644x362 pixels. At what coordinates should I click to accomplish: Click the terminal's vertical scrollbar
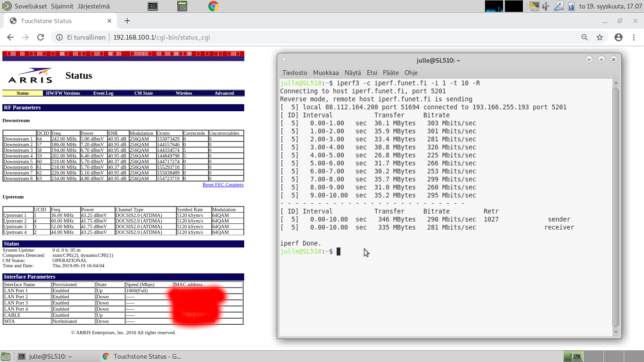click(x=615, y=207)
